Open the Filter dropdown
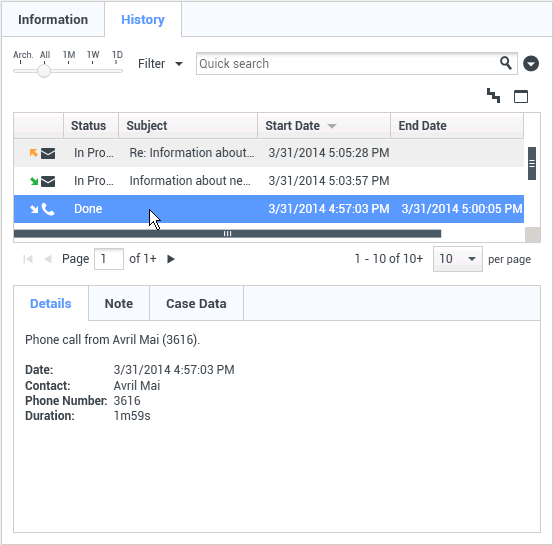The height and width of the screenshot is (545, 553). (160, 64)
